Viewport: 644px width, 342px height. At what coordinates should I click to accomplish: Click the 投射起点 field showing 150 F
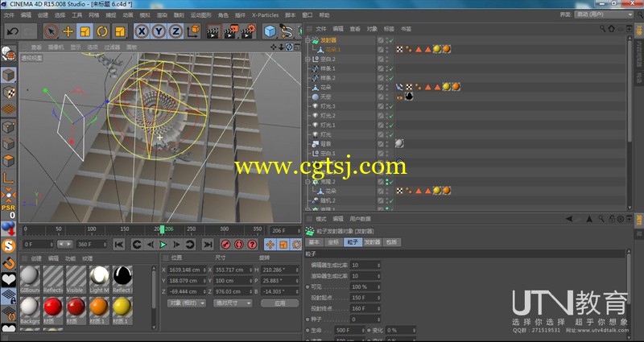[365, 297]
